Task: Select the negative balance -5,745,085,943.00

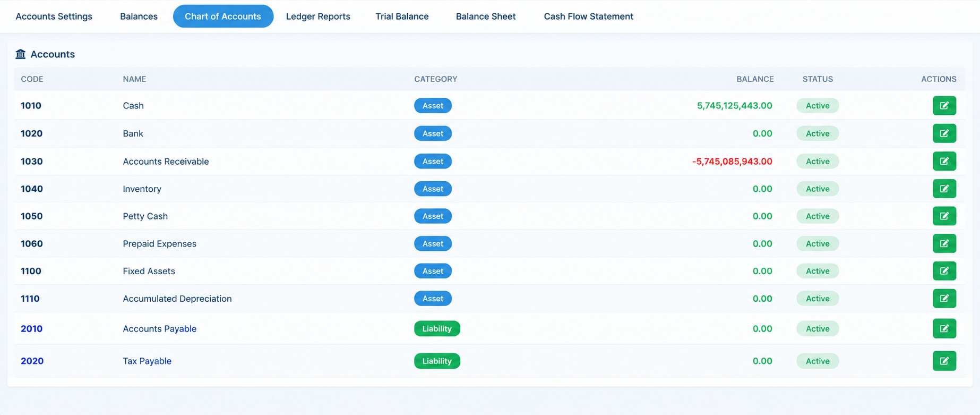Action: 732,162
